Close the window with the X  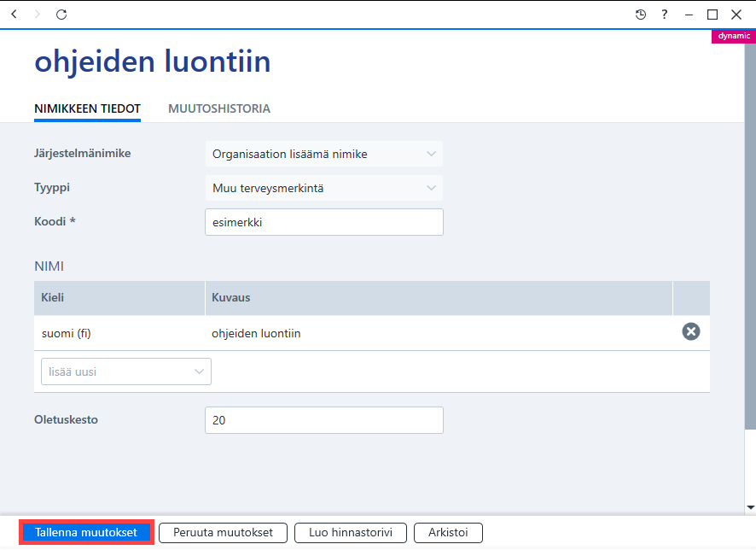(x=736, y=15)
